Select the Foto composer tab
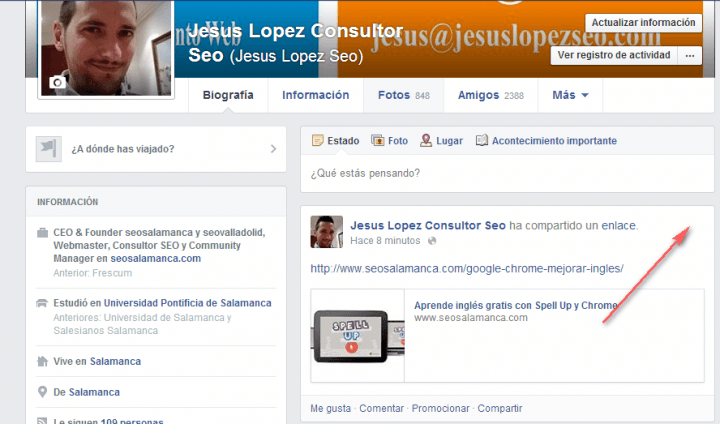The height and width of the screenshot is (424, 720). [x=389, y=141]
